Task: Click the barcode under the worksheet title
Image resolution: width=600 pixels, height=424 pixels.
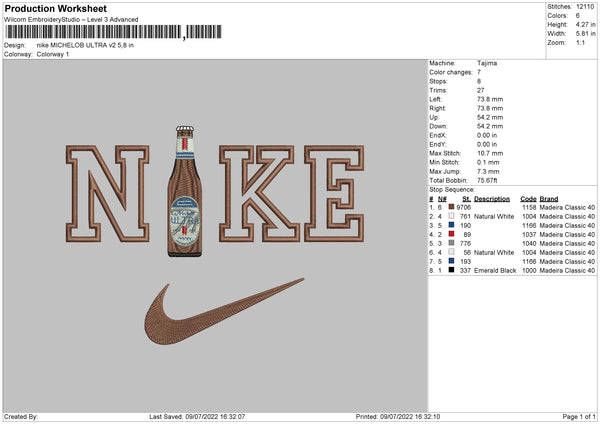Action: (113, 32)
